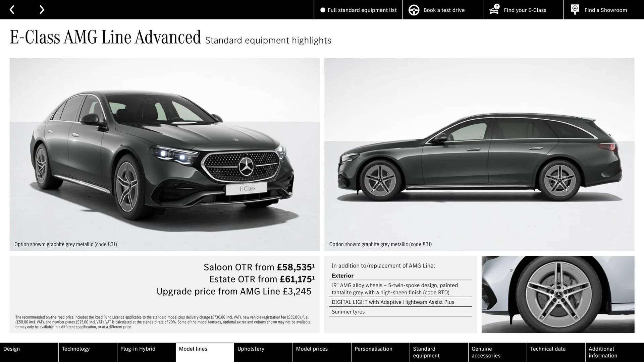Screen dimensions: 644x362
Task: Click the Mercedes pin showroom locator icon
Action: point(575,9)
